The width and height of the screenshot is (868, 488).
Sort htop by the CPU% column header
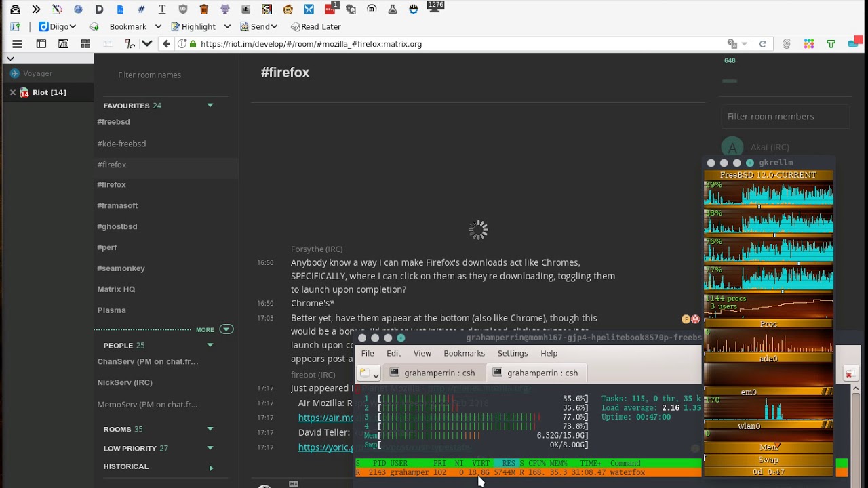point(537,464)
